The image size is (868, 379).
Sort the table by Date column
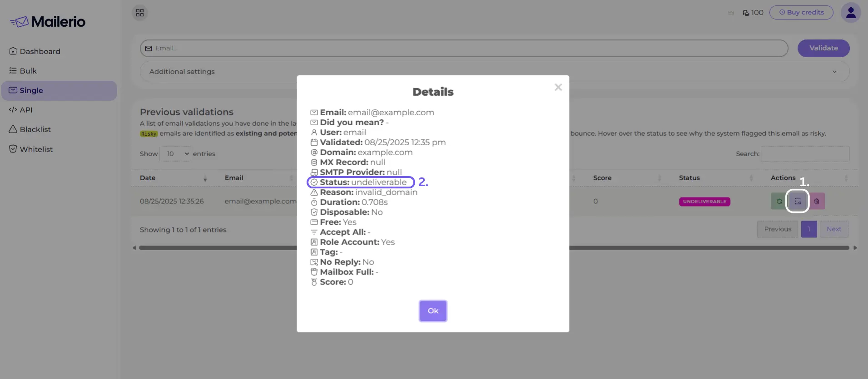coord(173,178)
